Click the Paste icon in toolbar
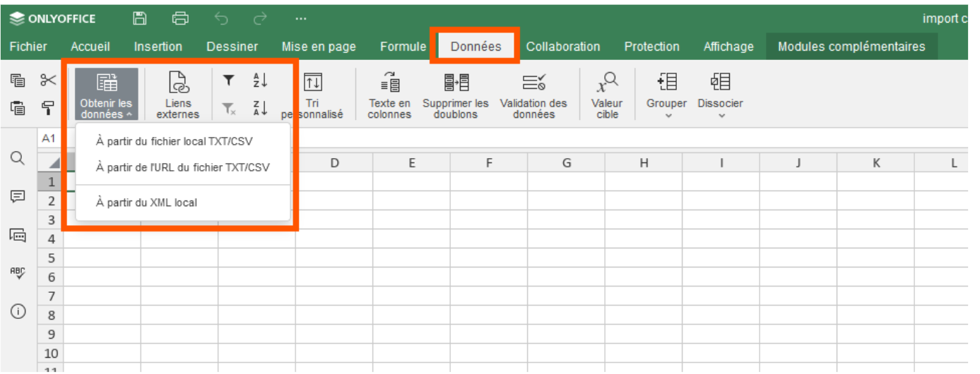The image size is (980, 374). click(18, 108)
